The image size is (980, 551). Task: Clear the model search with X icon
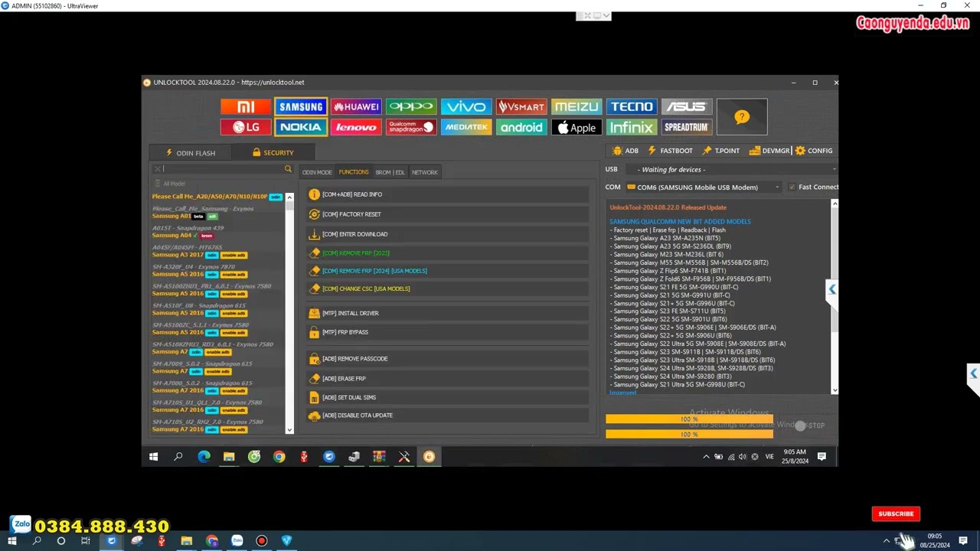158,169
